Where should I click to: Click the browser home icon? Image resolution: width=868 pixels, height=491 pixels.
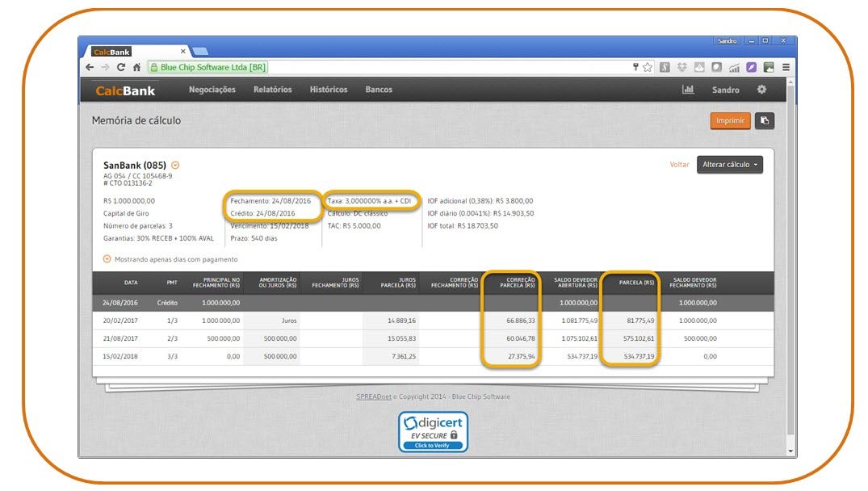[x=136, y=67]
